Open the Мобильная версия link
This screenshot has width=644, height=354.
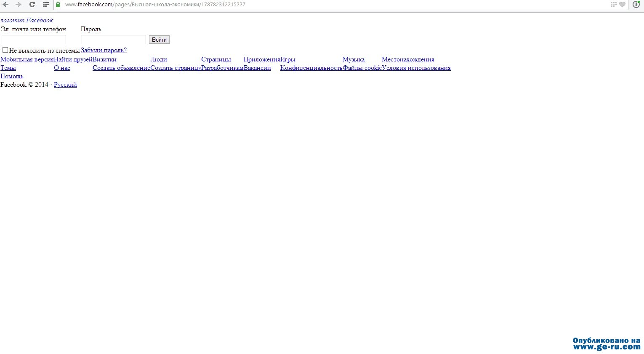pyautogui.click(x=27, y=59)
